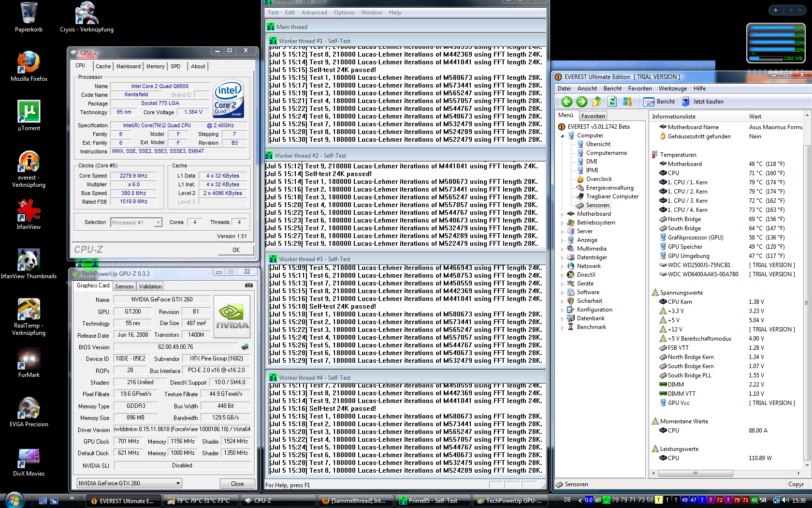Click the Bericht report toolbar button
This screenshot has width=812, height=508.
[x=659, y=102]
